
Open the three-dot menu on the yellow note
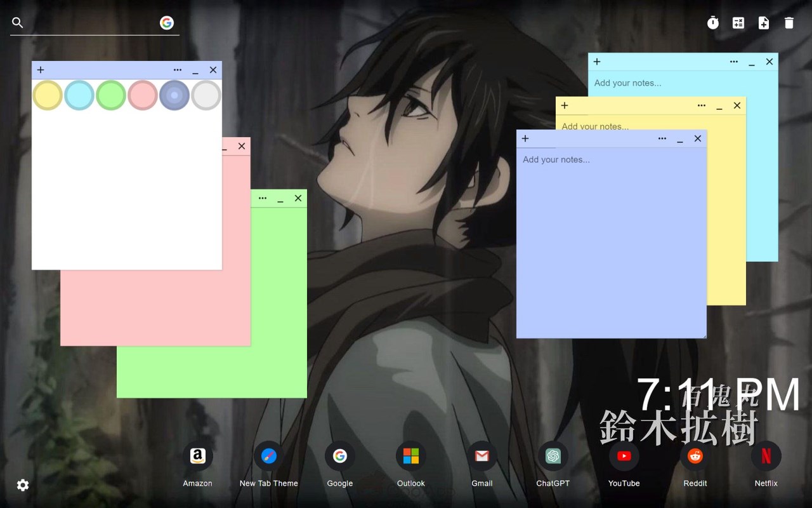(x=702, y=105)
